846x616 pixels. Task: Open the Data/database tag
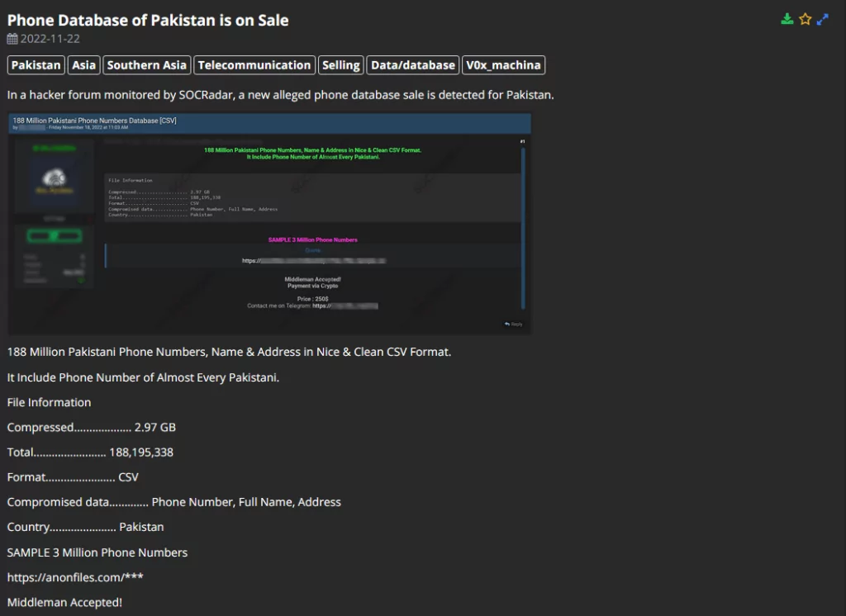(413, 65)
